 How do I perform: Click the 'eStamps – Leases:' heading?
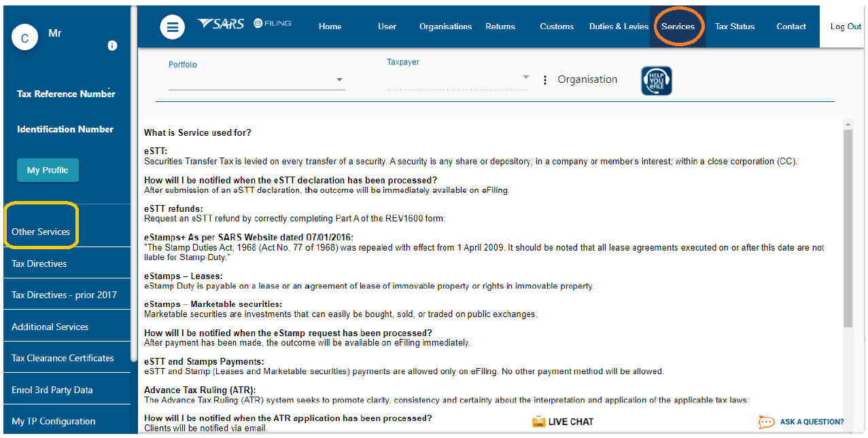tap(184, 276)
